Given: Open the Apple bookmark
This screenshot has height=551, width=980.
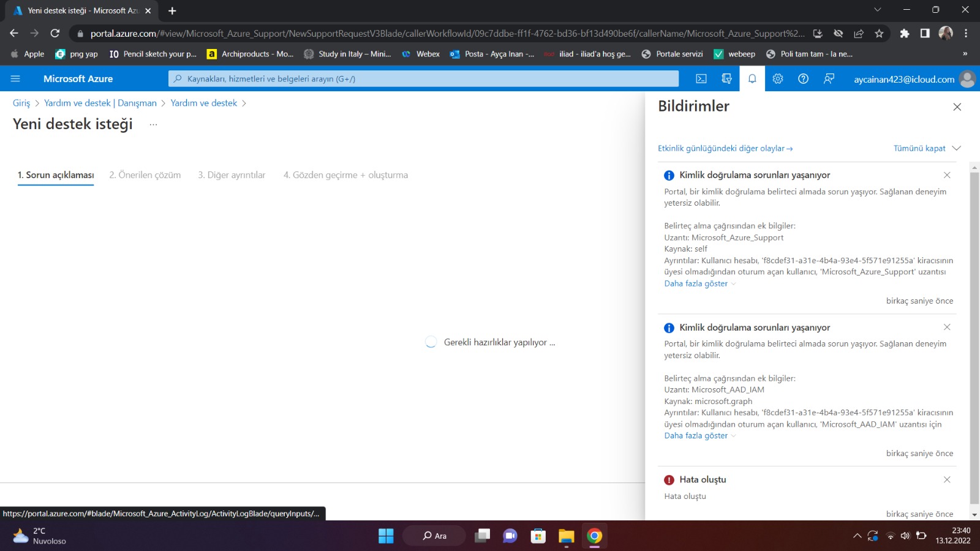Looking at the screenshot, I should [28, 54].
